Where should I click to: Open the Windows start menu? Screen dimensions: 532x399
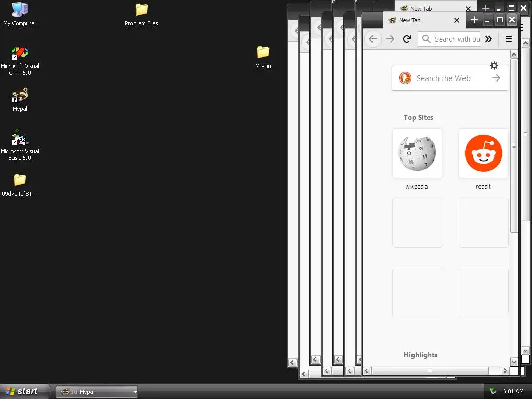coord(24,392)
